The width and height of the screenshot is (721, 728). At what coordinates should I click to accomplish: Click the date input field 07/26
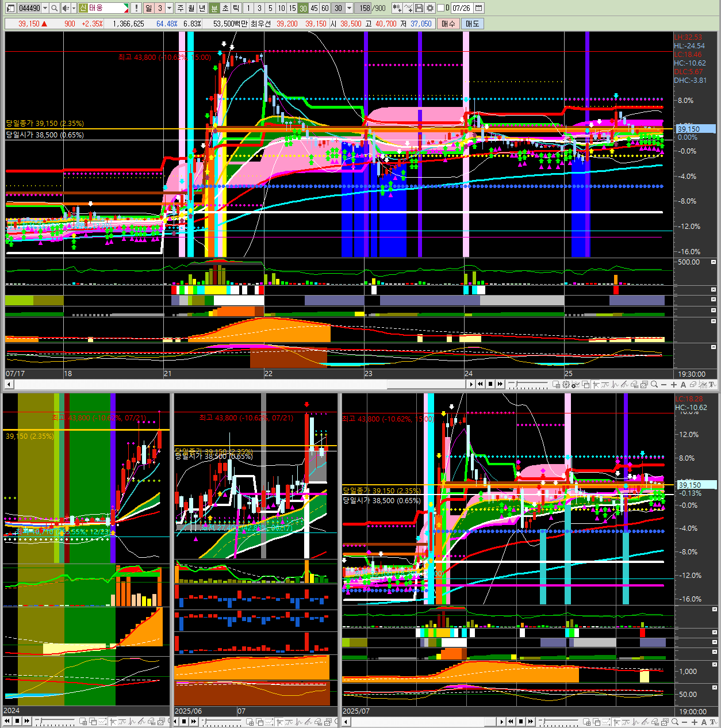click(462, 8)
